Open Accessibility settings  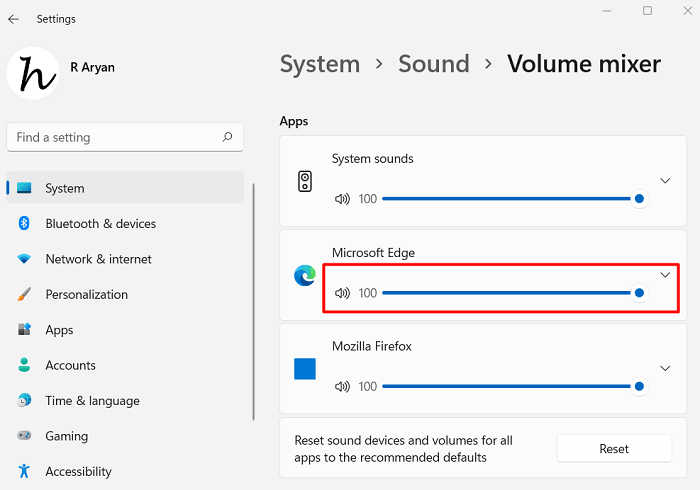point(125,471)
